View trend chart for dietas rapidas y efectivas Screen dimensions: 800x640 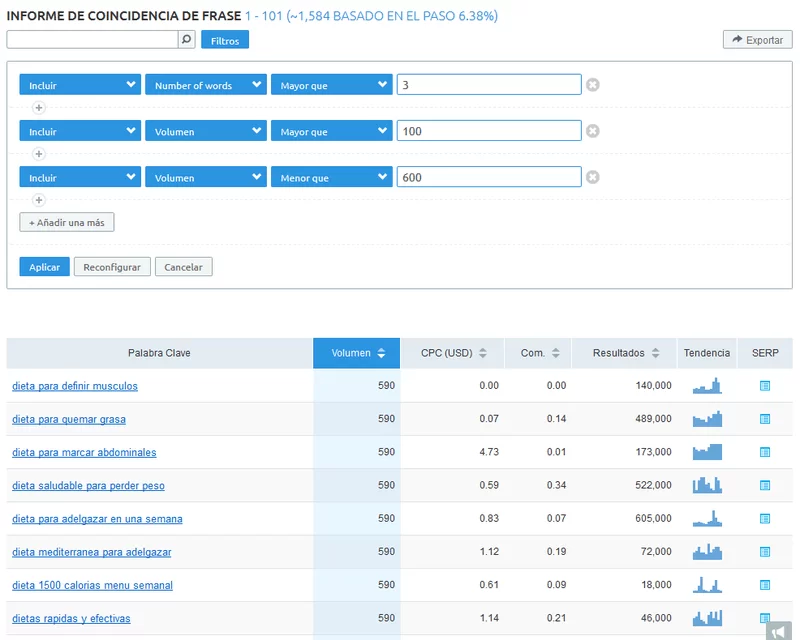707,618
